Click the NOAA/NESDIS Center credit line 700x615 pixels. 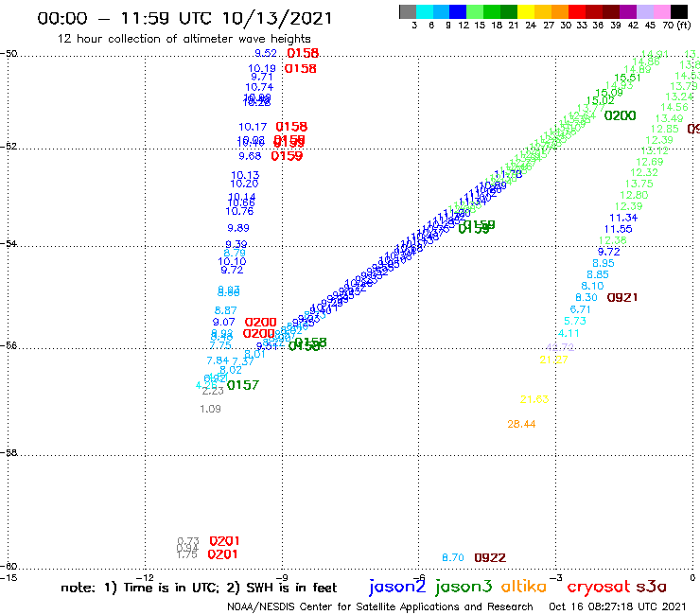click(x=380, y=606)
